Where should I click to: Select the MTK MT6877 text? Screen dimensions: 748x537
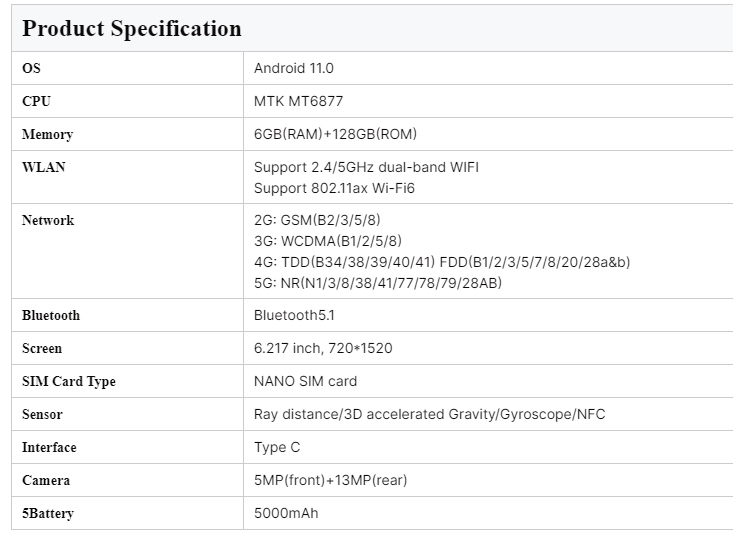click(x=301, y=101)
